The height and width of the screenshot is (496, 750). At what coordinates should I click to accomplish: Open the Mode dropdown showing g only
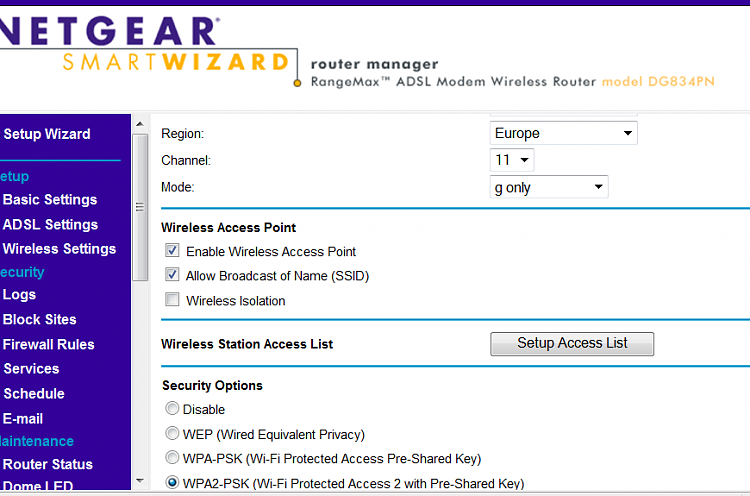(x=549, y=187)
